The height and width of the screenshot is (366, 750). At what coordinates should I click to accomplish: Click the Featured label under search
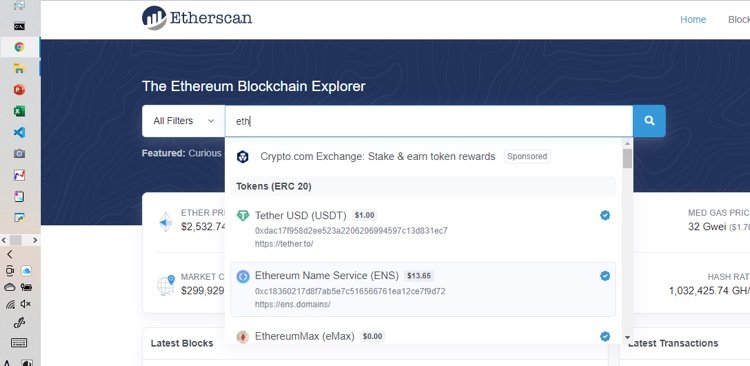(x=164, y=153)
